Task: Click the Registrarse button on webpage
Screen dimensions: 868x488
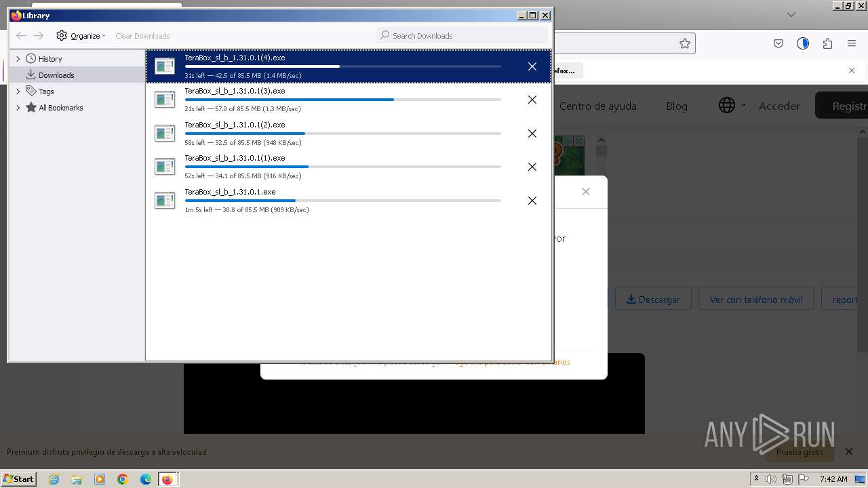Action: click(841, 106)
